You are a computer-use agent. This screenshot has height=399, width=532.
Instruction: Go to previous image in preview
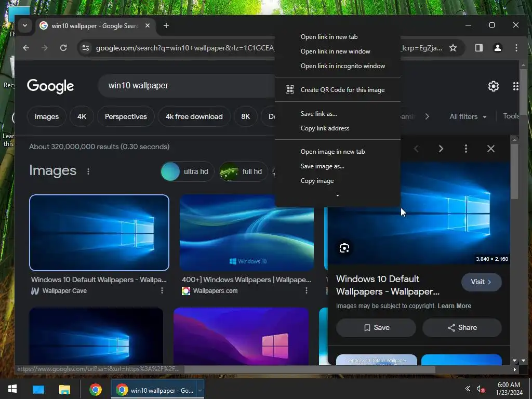[416, 149]
